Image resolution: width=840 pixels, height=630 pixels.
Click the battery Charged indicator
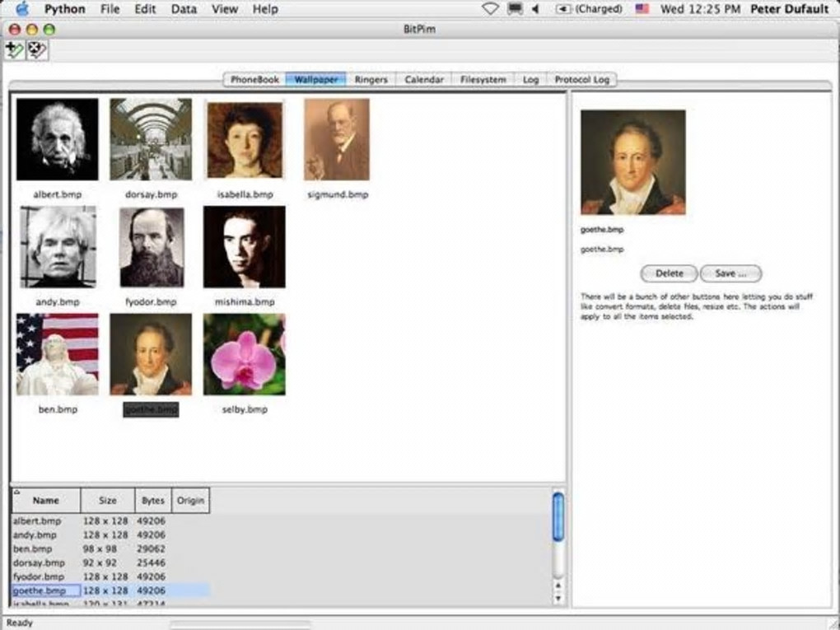click(x=589, y=8)
